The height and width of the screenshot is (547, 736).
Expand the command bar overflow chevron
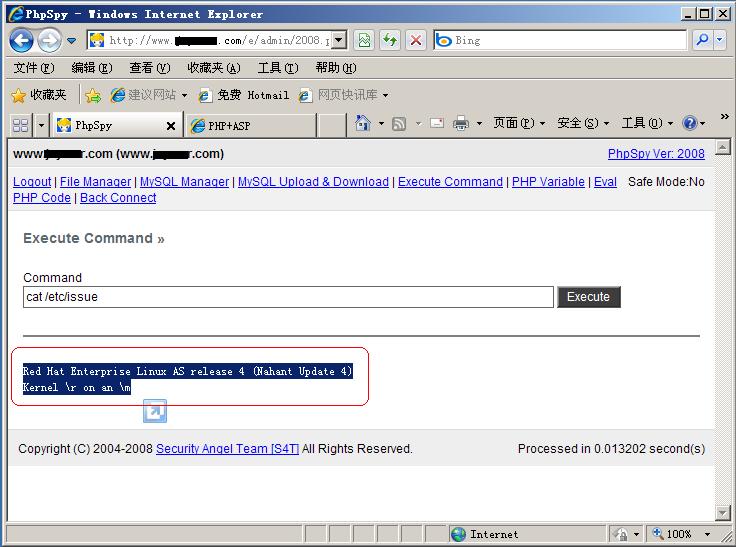point(725,116)
